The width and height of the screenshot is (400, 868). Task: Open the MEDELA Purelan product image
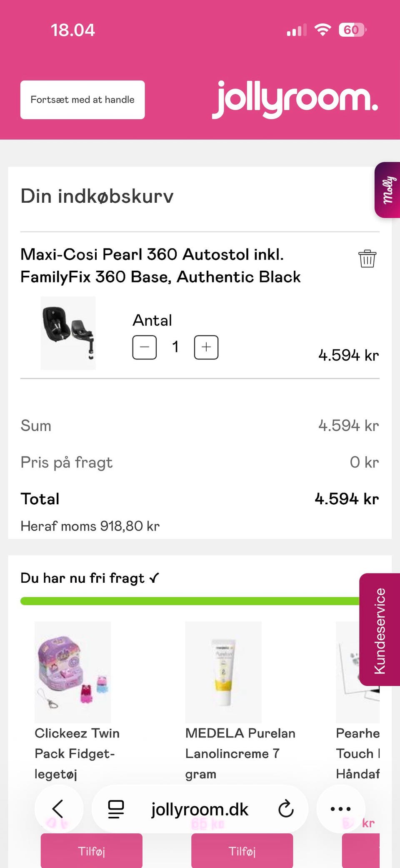[223, 672]
